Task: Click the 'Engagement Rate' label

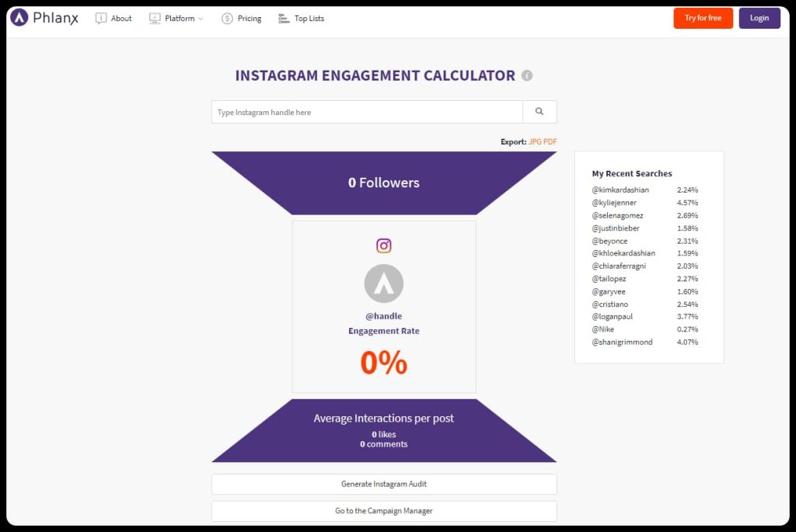Action: (x=384, y=331)
